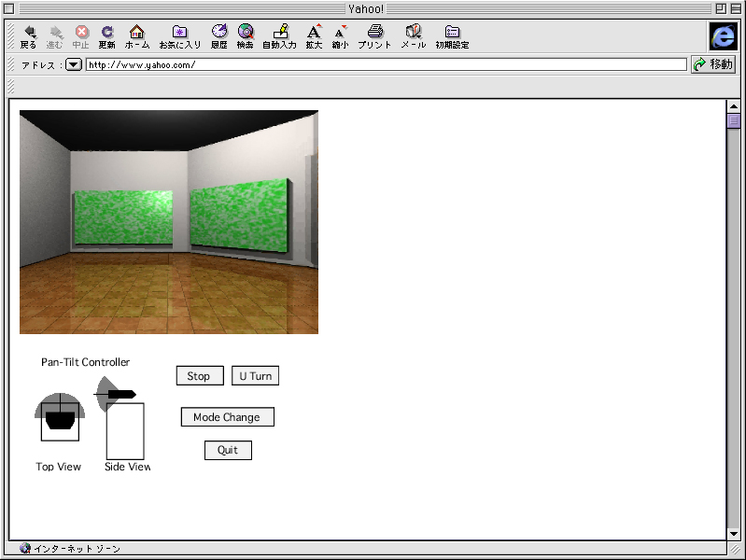Click the scrollbar up arrow
This screenshot has width=746, height=560.
(734, 106)
